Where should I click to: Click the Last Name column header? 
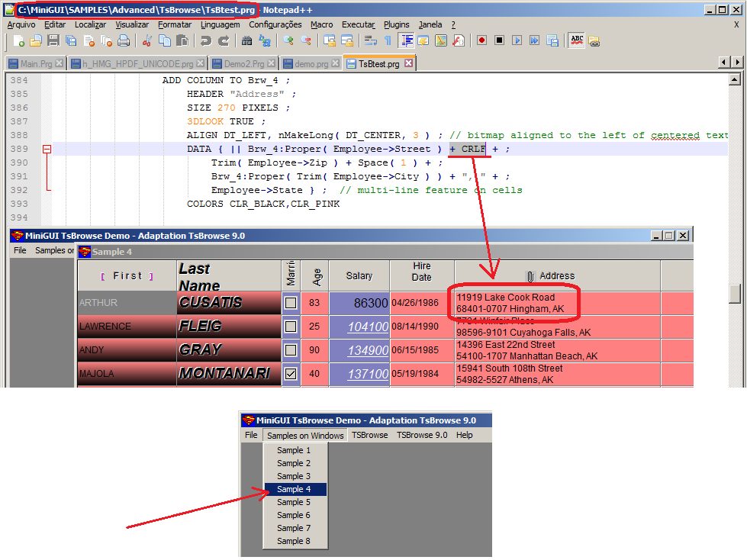(229, 275)
